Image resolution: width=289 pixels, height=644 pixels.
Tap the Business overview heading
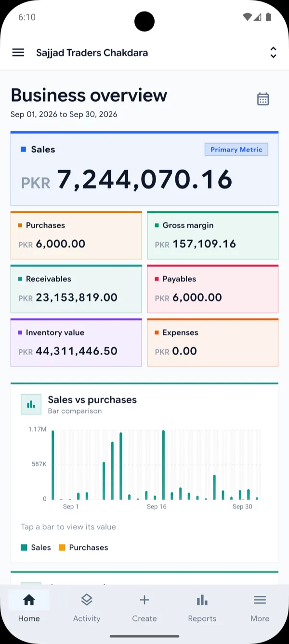pos(89,95)
